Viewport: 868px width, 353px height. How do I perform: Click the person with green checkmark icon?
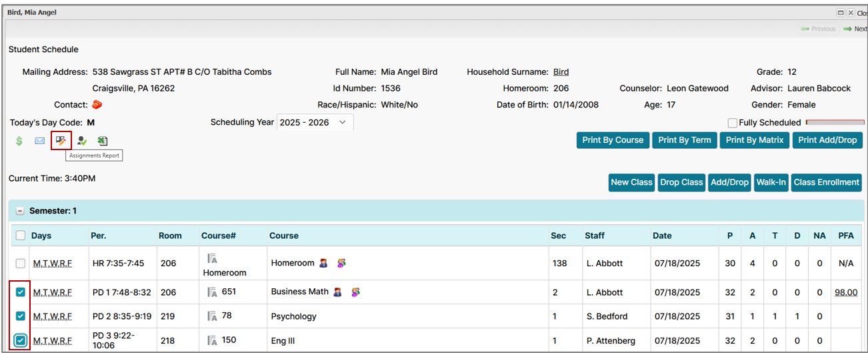point(81,141)
